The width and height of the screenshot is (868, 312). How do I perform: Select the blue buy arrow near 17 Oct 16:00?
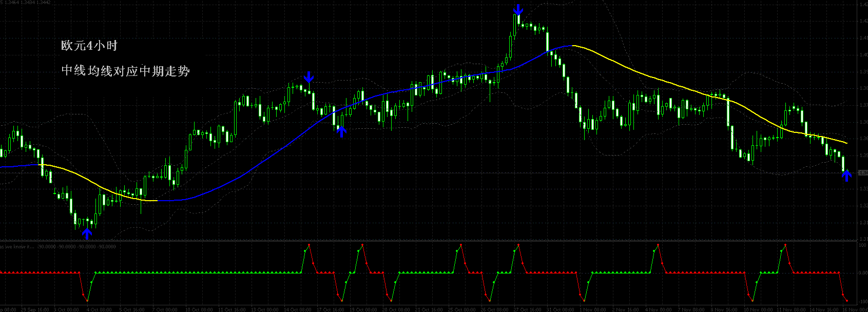click(341, 131)
